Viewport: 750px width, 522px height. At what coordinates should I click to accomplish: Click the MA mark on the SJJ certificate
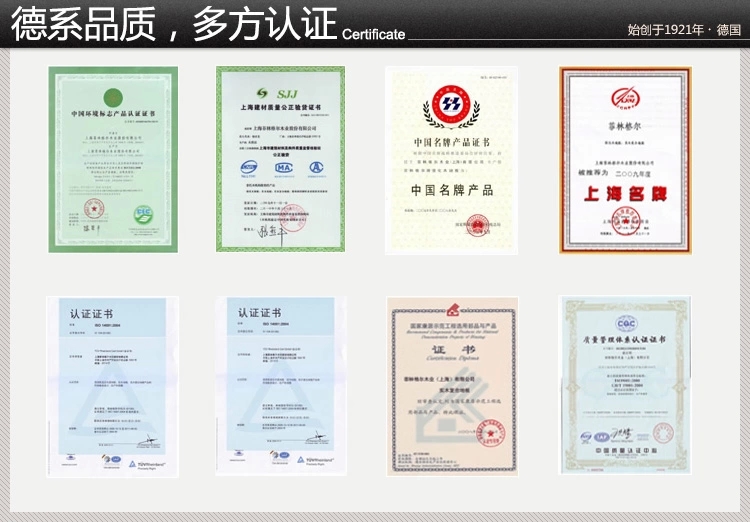click(281, 165)
